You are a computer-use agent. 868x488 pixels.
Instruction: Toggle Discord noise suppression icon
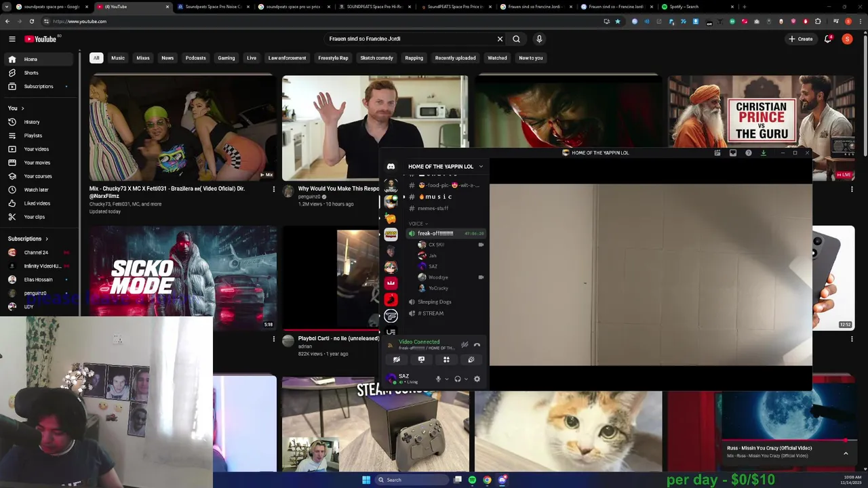click(465, 344)
